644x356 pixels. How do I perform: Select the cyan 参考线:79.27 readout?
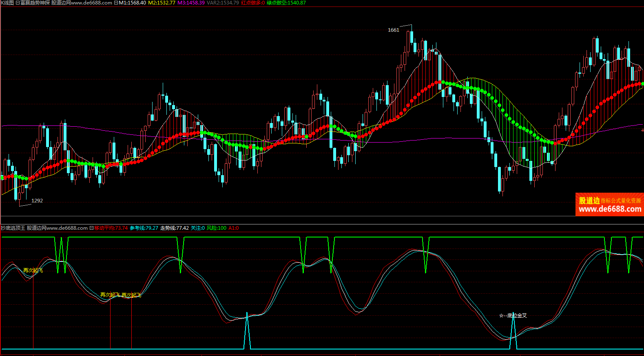(x=144, y=228)
